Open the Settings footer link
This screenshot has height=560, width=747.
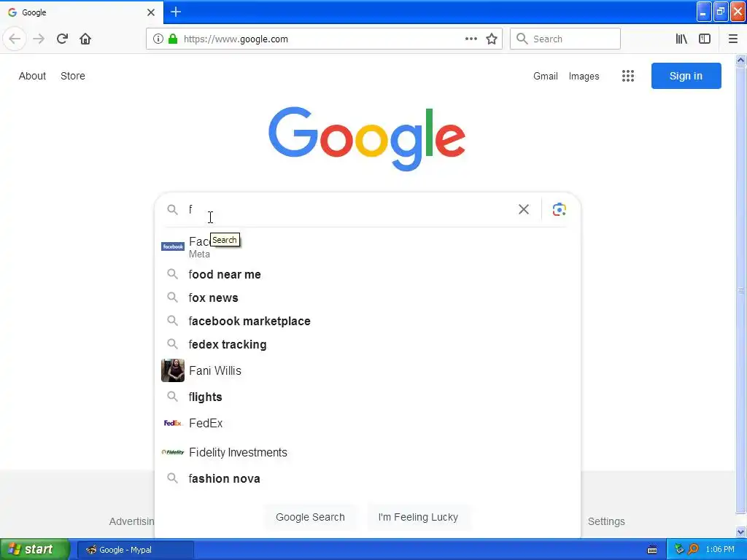pyautogui.click(x=606, y=521)
